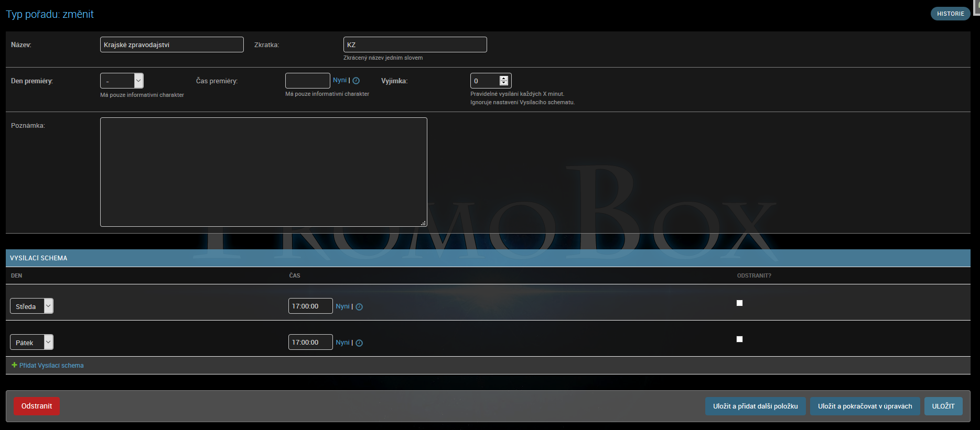Open the Historie page
The width and height of the screenshot is (980, 430).
coord(950,14)
